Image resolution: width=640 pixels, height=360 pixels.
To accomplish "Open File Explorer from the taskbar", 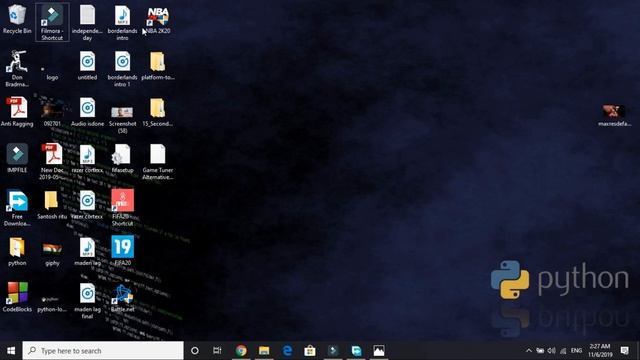I will 264,351.
